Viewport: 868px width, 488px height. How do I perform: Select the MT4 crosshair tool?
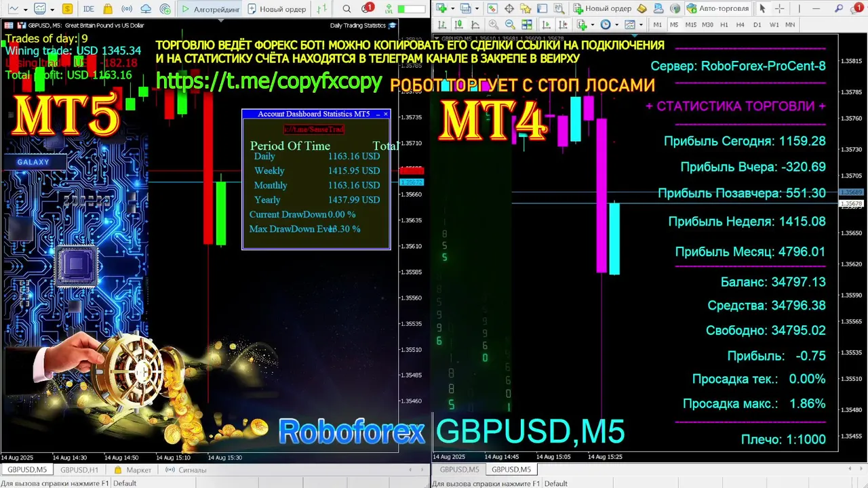pyautogui.click(x=779, y=9)
